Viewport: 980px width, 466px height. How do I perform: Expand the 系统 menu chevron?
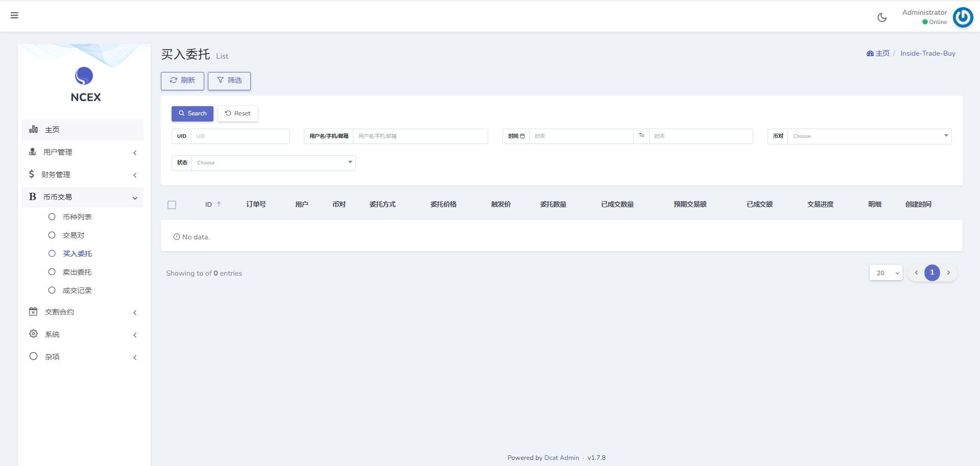pyautogui.click(x=135, y=335)
